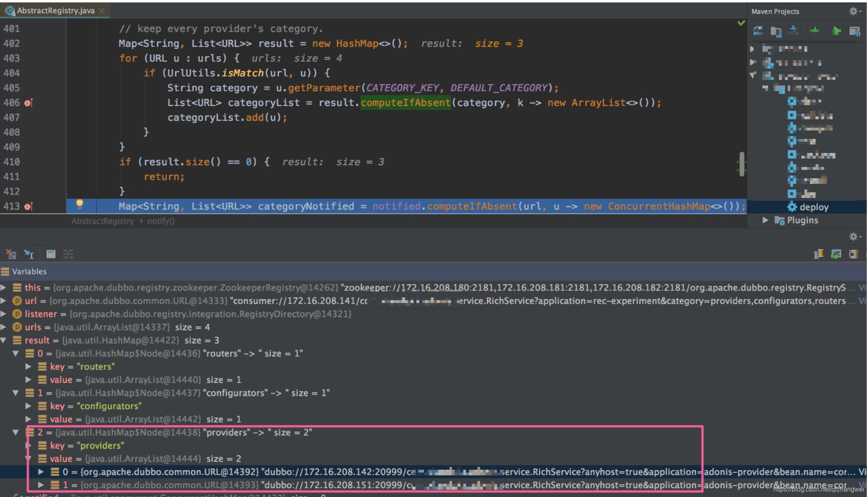Click add Maven project plus icon
The image size is (868, 497).
[x=814, y=30]
